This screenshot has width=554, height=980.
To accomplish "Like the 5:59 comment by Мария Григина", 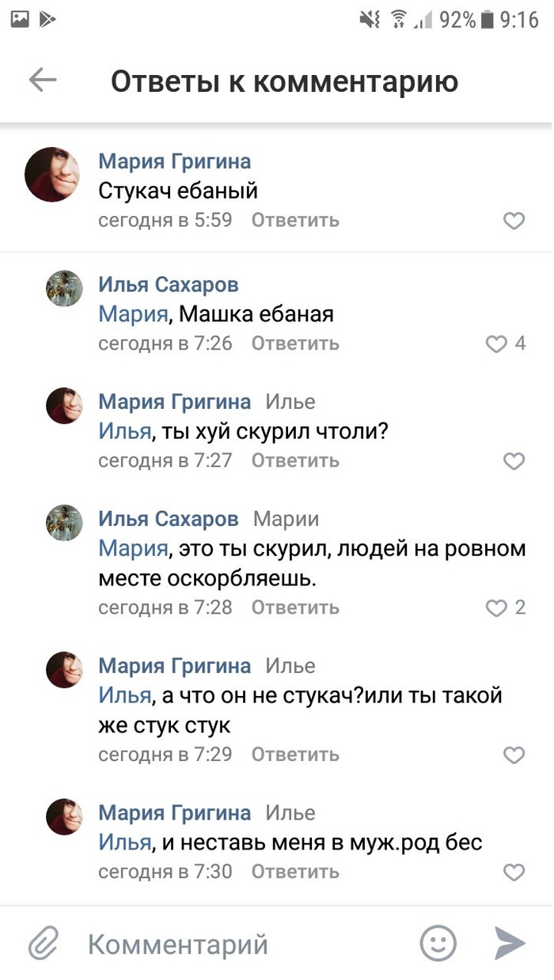I will pos(514,221).
